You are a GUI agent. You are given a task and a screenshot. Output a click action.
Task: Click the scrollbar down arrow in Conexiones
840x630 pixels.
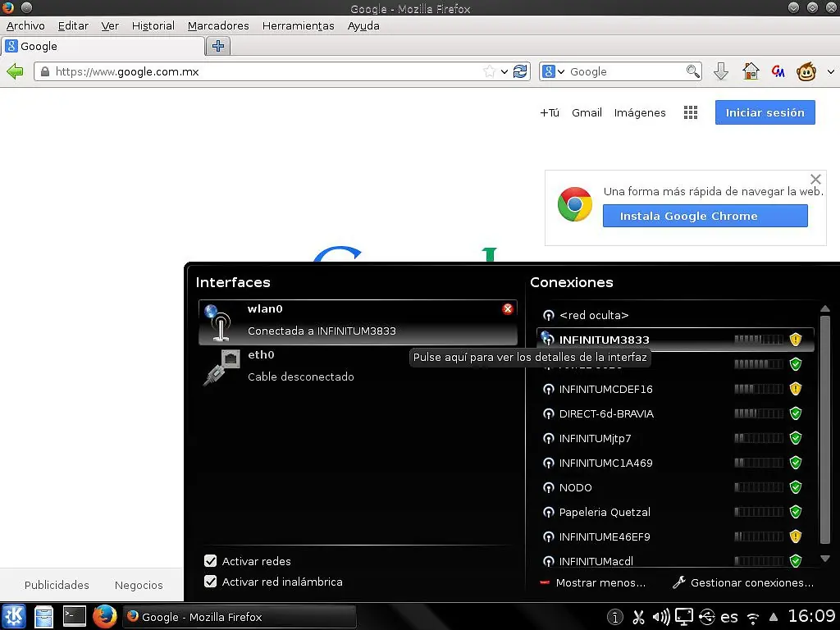point(825,559)
